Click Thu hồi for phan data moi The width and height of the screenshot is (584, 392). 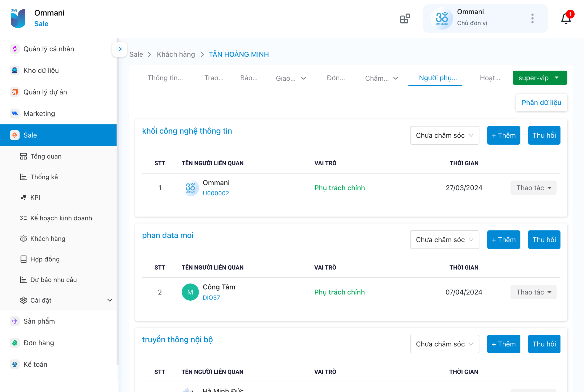point(544,239)
